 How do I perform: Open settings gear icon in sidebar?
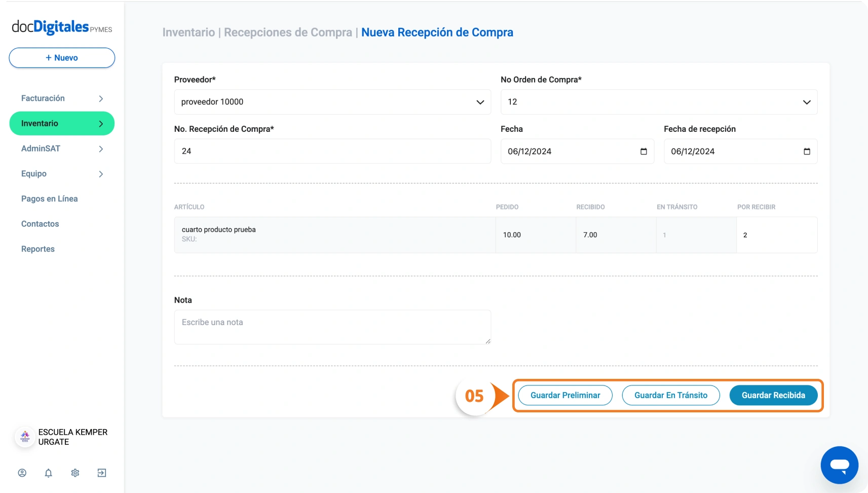(75, 473)
